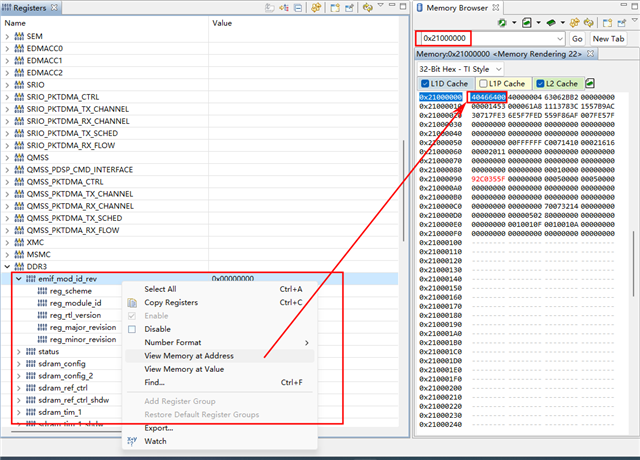Open dropdown arrow next to fill memory icon
The height and width of the screenshot is (460, 640).
pyautogui.click(x=562, y=23)
